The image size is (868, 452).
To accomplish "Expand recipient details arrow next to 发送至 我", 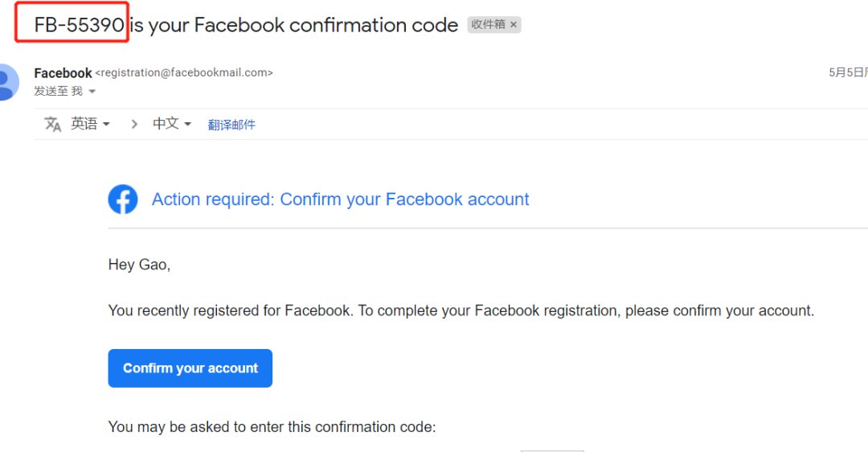I will (92, 92).
